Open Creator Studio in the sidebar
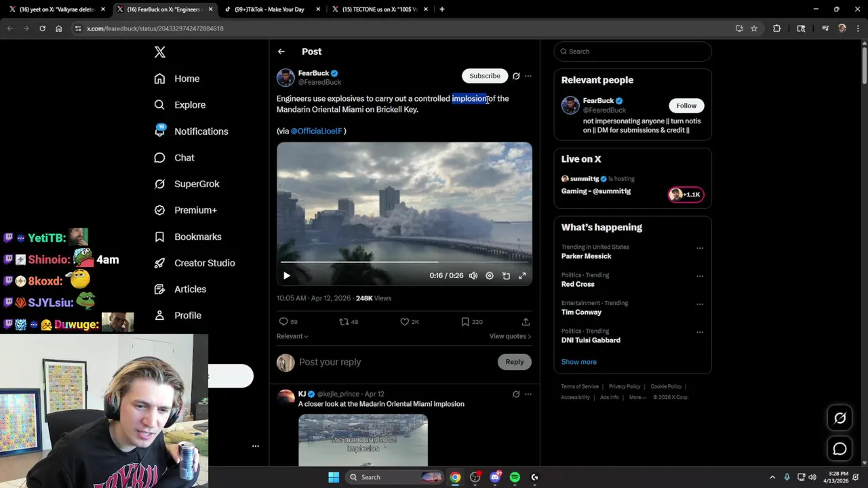The height and width of the screenshot is (488, 868). coord(195,263)
